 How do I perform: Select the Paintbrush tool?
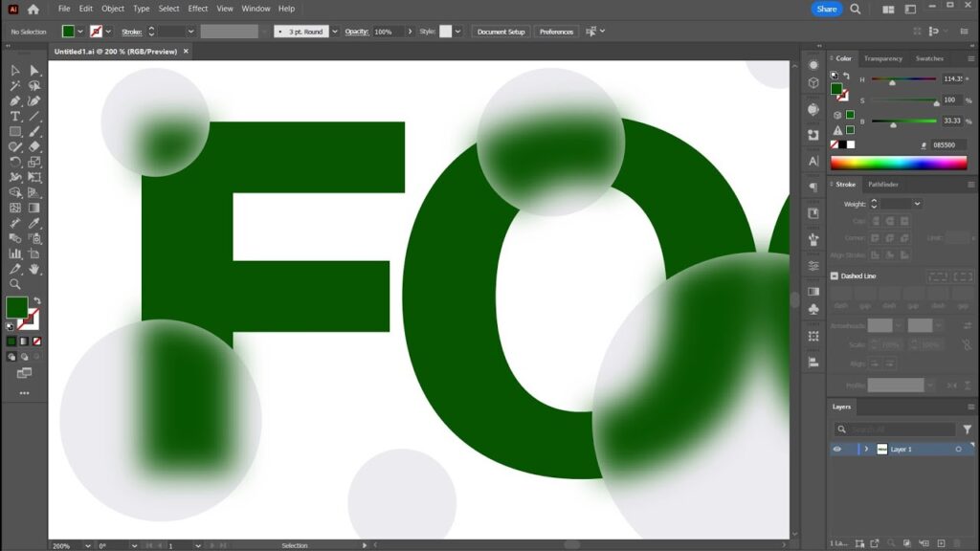34,132
